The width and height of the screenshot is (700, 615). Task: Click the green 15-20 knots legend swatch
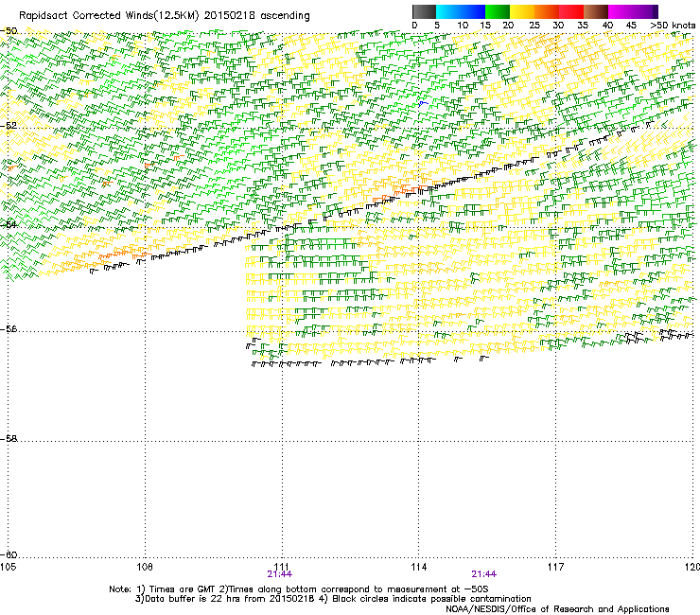coord(498,11)
